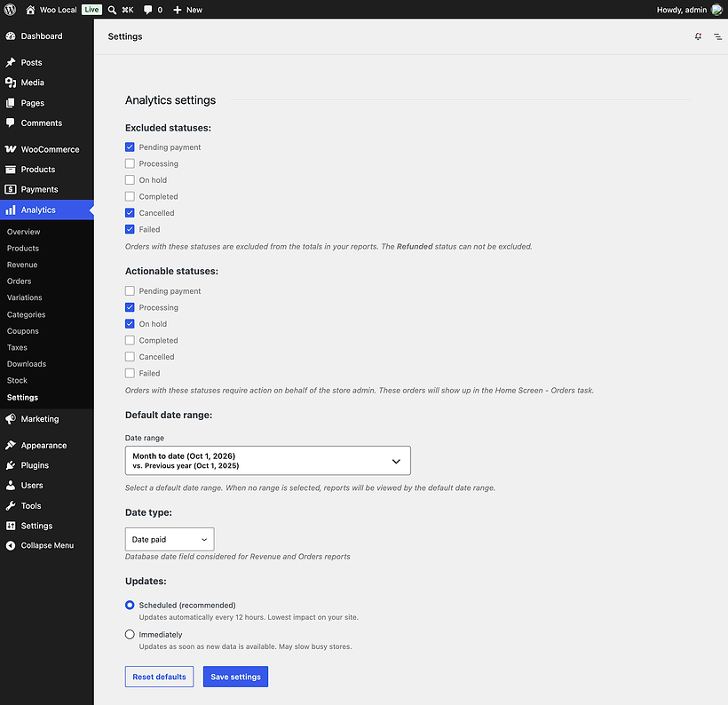Viewport: 728px width, 705px height.
Task: Check Pending payment under Actionable statuses
Action: click(x=130, y=290)
